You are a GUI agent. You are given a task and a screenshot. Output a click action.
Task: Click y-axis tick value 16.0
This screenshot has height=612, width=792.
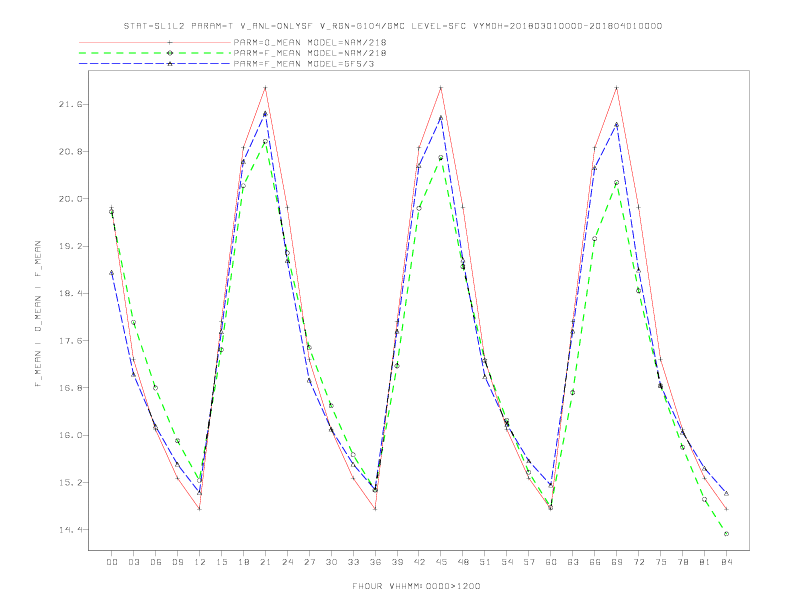tap(70, 435)
